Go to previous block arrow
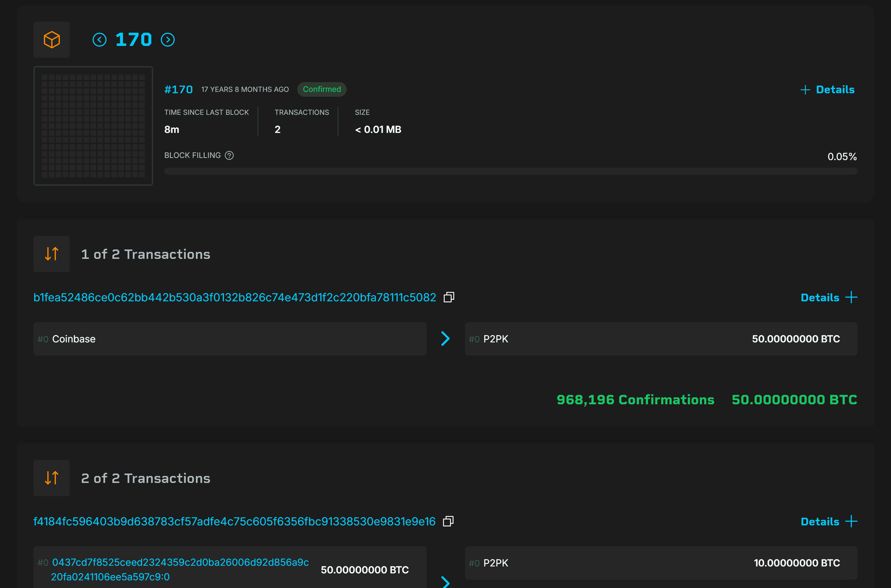Image resolution: width=891 pixels, height=588 pixels. (100, 40)
